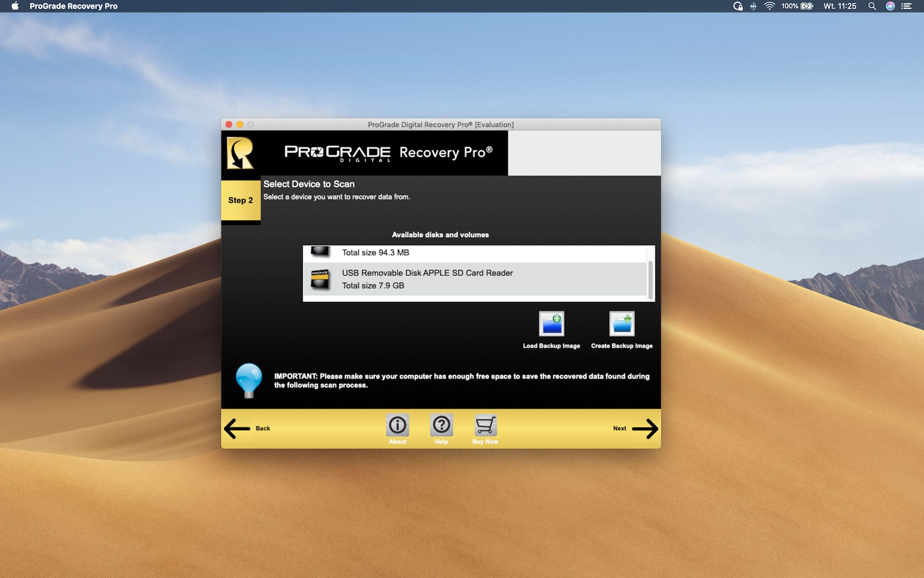
Task: Click the blue light bulb tip icon
Action: point(249,380)
